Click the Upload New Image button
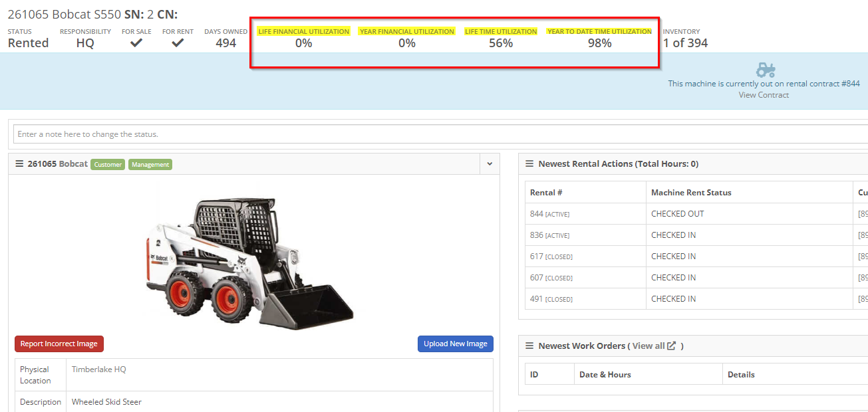The width and height of the screenshot is (868, 412). [x=456, y=344]
